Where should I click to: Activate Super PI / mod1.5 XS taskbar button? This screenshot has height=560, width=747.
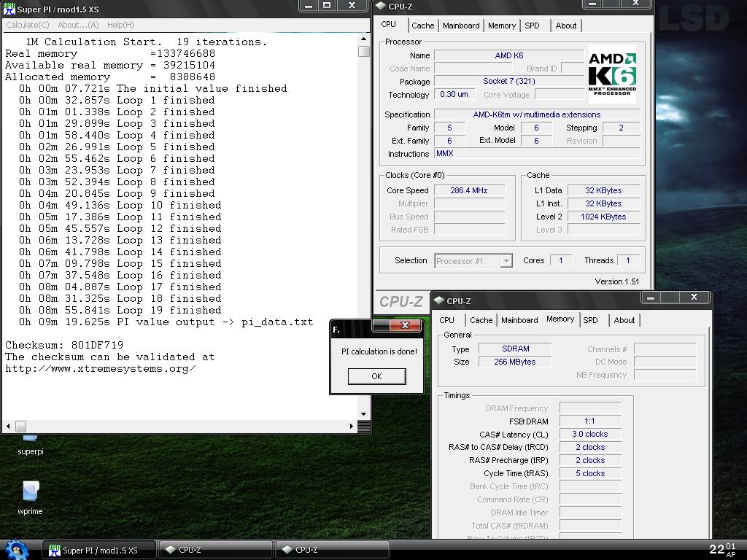tap(99, 550)
